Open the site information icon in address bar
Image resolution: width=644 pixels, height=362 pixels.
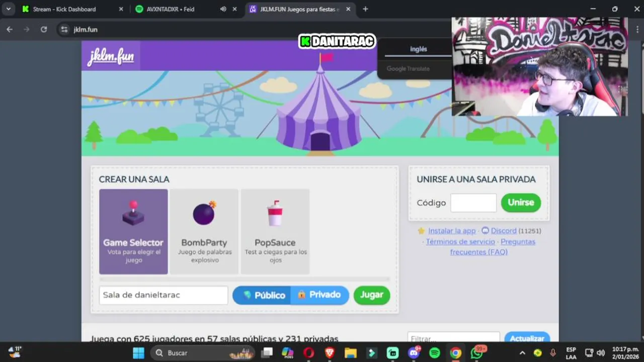pyautogui.click(x=64, y=30)
